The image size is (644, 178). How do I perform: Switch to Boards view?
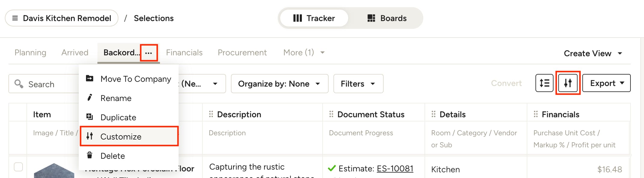pyautogui.click(x=387, y=18)
